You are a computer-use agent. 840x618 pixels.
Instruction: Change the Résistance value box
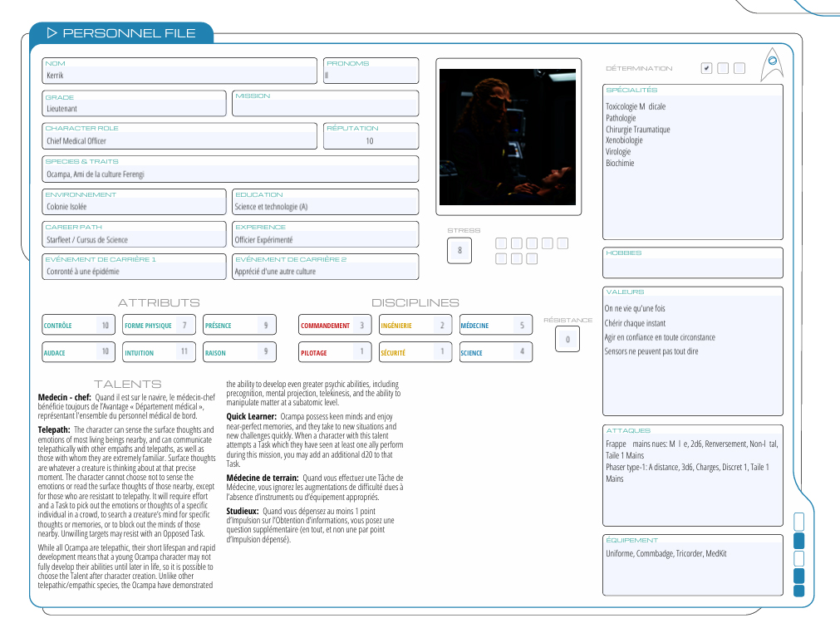coord(567,339)
